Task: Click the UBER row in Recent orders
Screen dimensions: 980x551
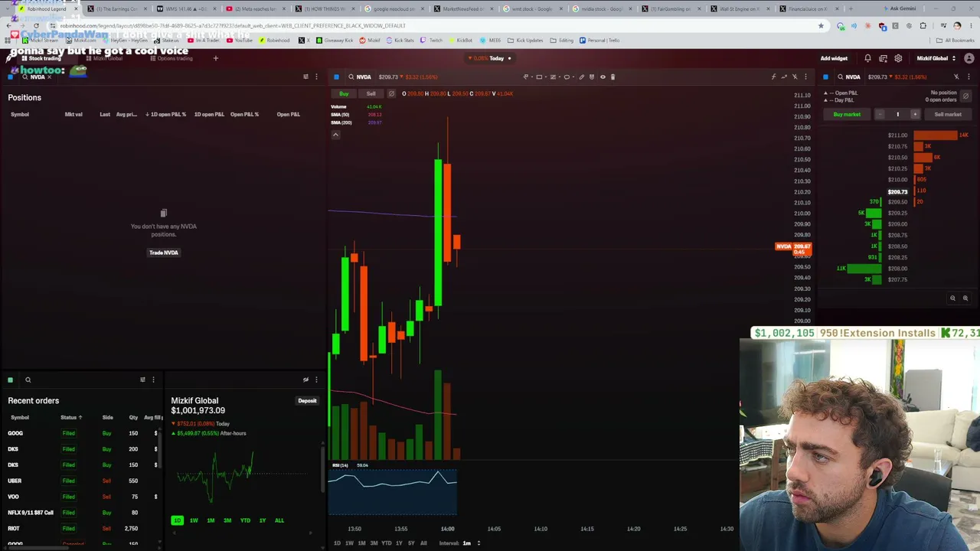Action: tap(83, 481)
